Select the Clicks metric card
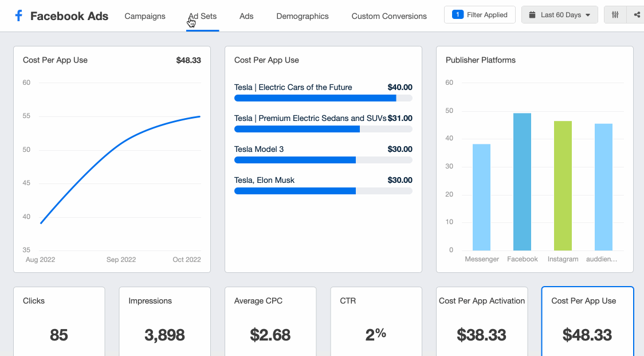 point(59,322)
